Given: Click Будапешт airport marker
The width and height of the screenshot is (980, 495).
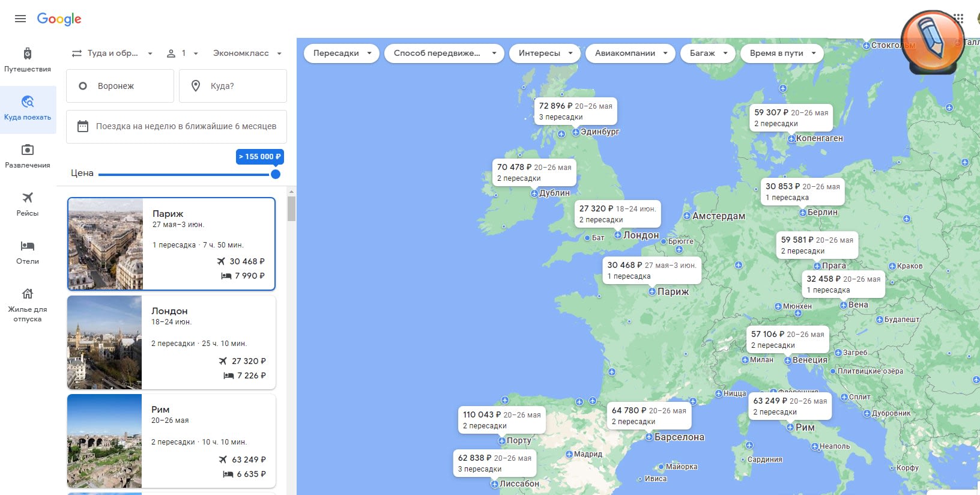Looking at the screenshot, I should (x=880, y=320).
